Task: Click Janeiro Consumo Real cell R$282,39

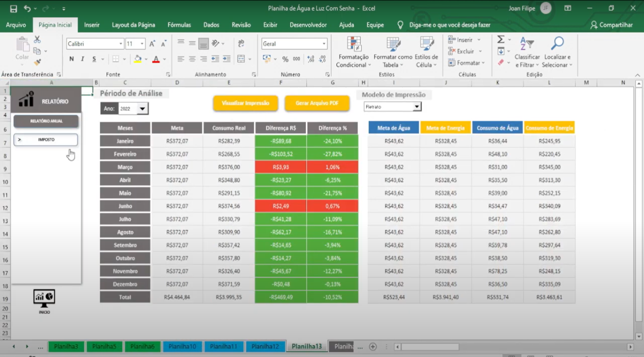Action: click(x=229, y=141)
